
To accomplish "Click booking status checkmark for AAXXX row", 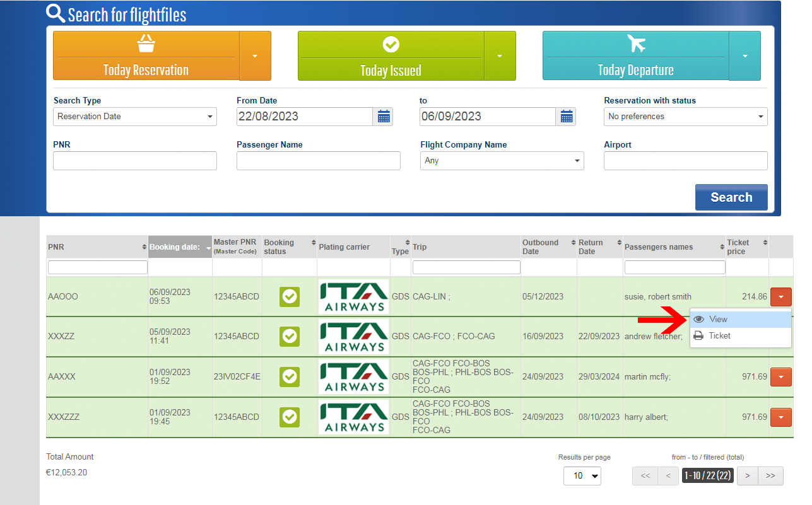I will point(290,376).
